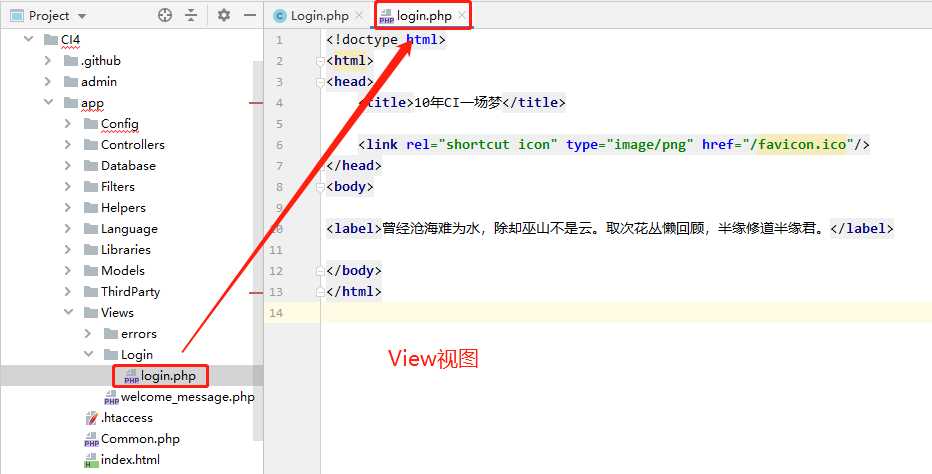Select the Database folder icon

pos(91,165)
